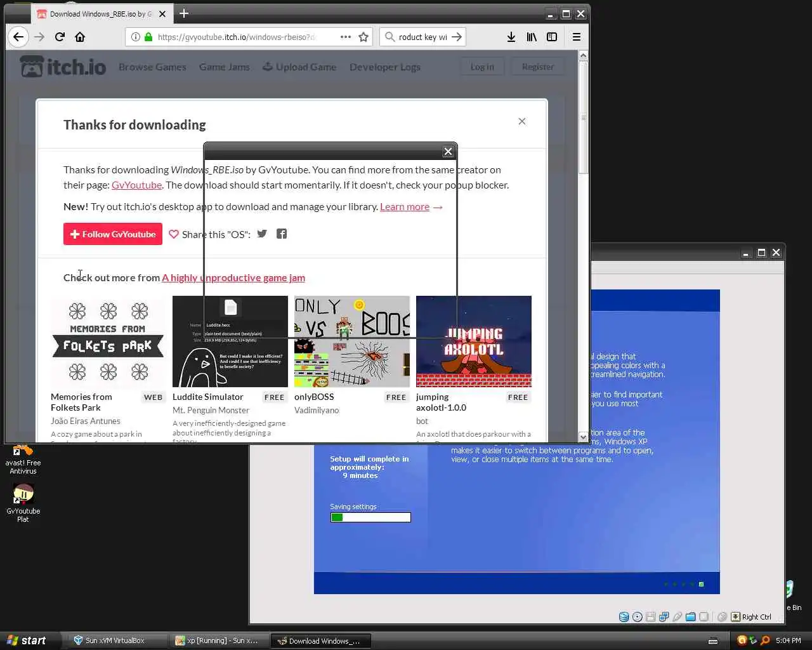Click the green secure padlock icon
Image resolution: width=812 pixels, height=650 pixels.
148,37
